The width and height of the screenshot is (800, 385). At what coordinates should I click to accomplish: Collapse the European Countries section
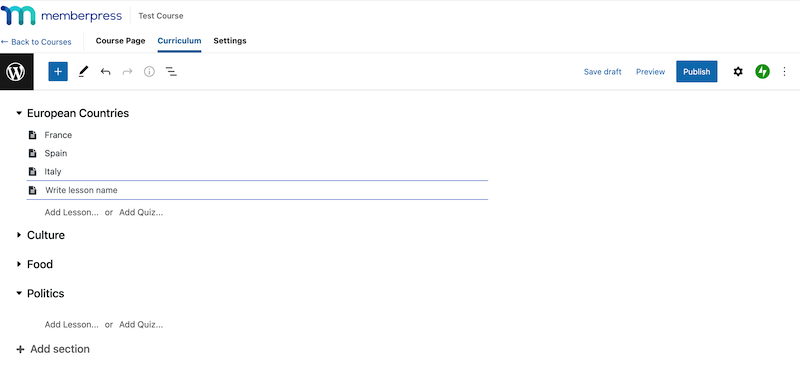pos(19,113)
